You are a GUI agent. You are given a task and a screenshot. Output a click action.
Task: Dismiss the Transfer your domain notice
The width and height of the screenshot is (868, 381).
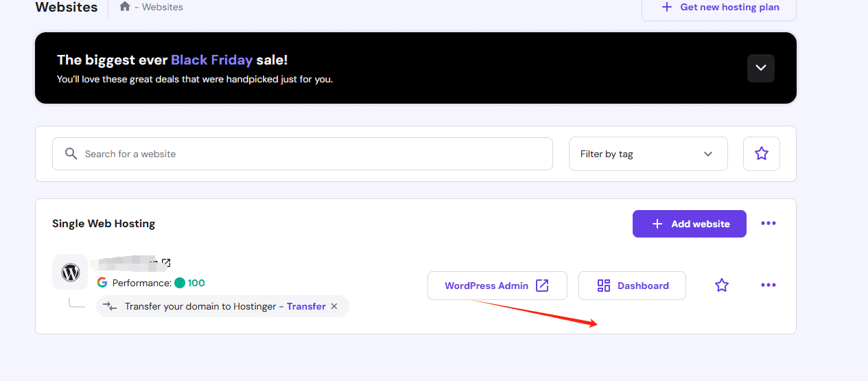[x=334, y=306]
